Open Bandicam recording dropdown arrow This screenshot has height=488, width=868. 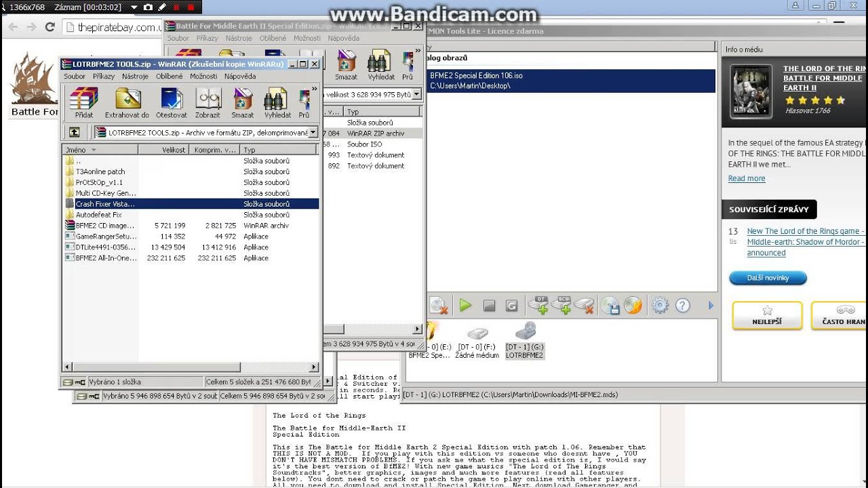point(134,7)
